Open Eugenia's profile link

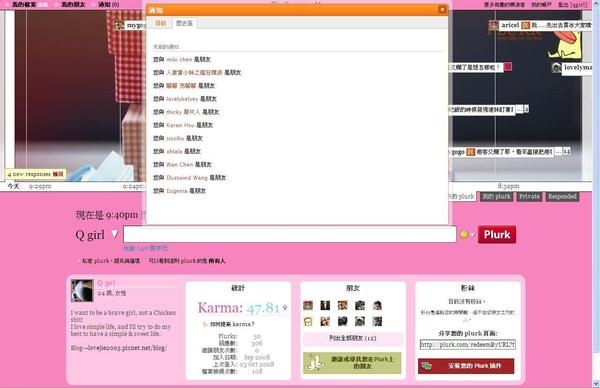(177, 191)
